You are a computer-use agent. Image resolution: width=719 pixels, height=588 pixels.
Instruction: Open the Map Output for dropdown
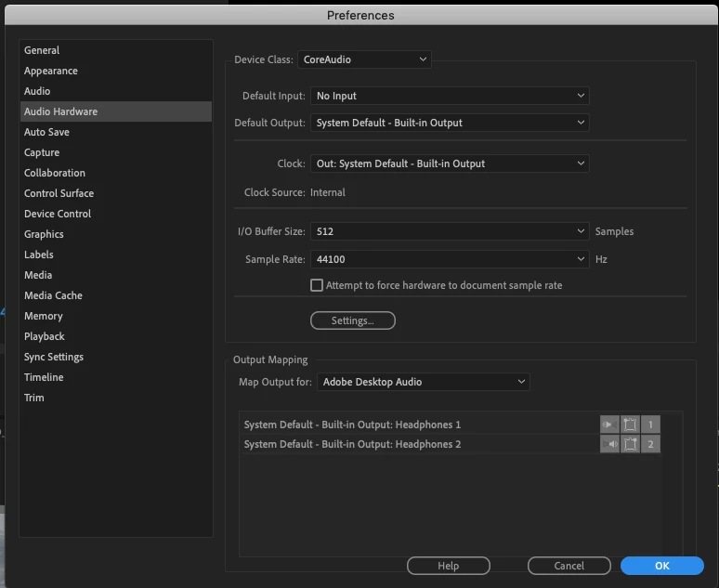point(424,382)
